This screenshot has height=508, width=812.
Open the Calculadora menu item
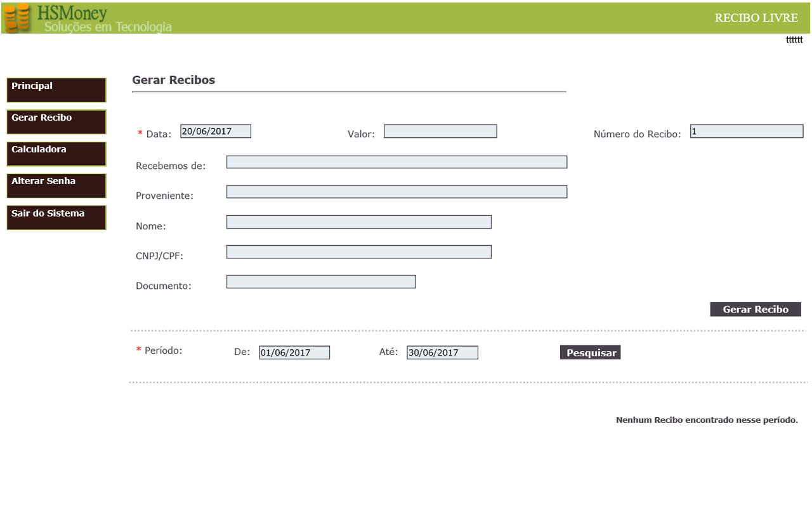[56, 154]
